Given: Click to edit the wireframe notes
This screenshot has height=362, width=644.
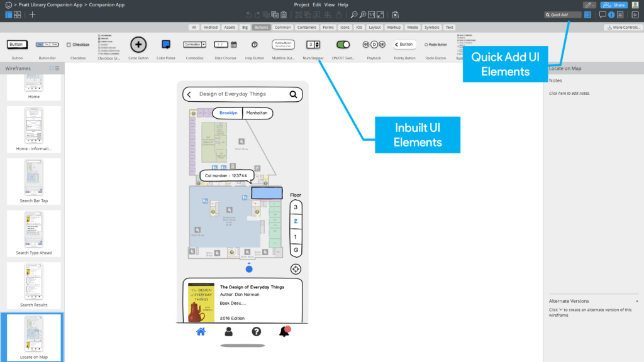Looking at the screenshot, I should 569,92.
